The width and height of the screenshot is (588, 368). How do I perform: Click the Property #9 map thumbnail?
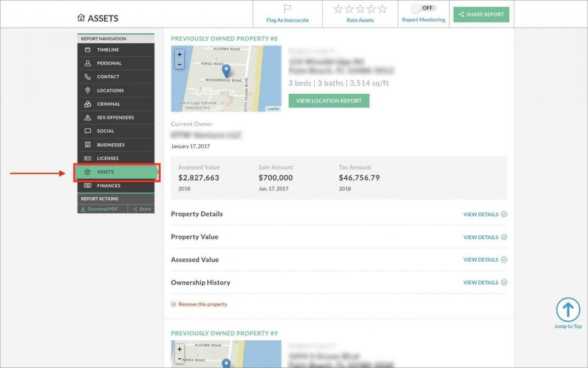(x=226, y=354)
